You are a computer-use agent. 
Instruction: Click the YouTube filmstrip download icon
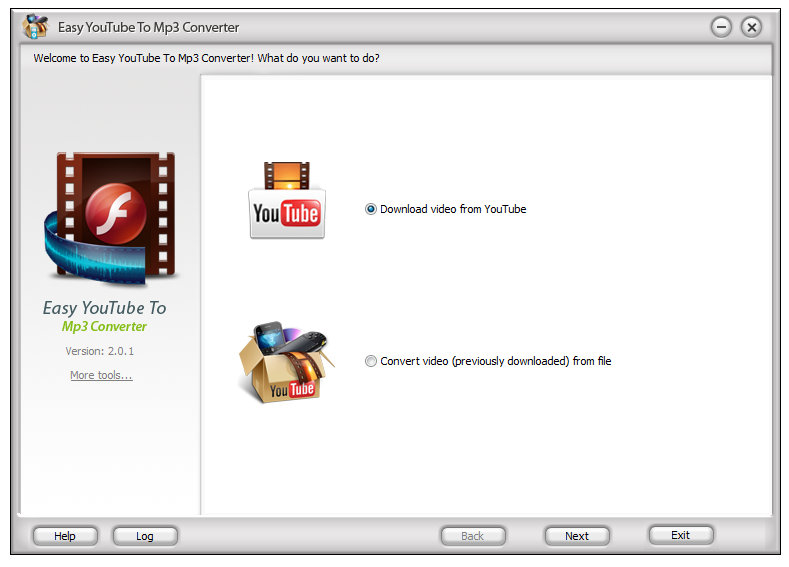[287, 201]
